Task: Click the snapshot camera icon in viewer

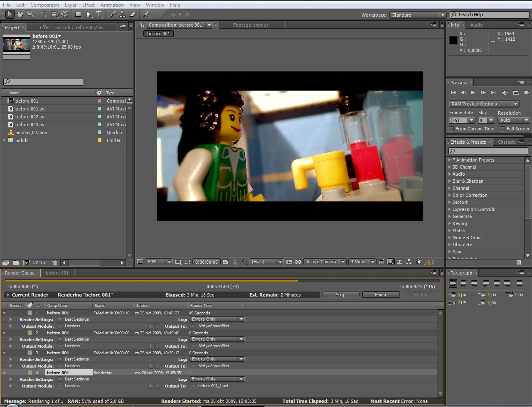Action: [225, 262]
